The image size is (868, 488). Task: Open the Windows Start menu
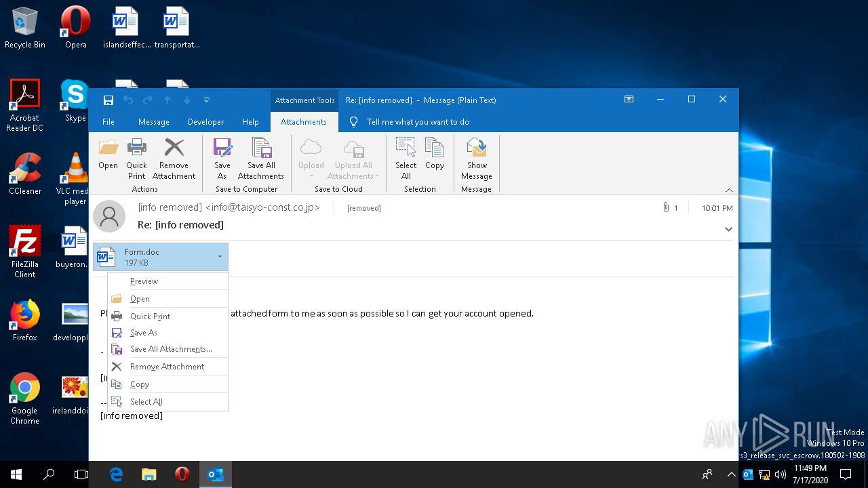(x=16, y=474)
